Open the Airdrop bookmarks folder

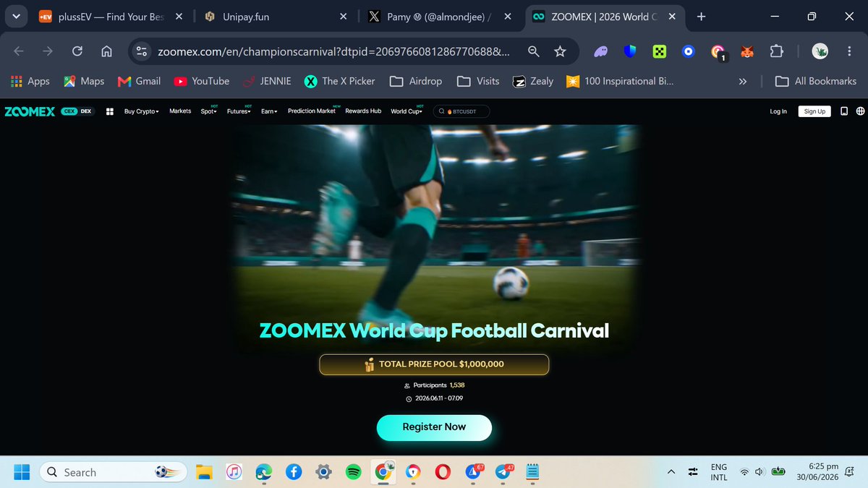[416, 81]
